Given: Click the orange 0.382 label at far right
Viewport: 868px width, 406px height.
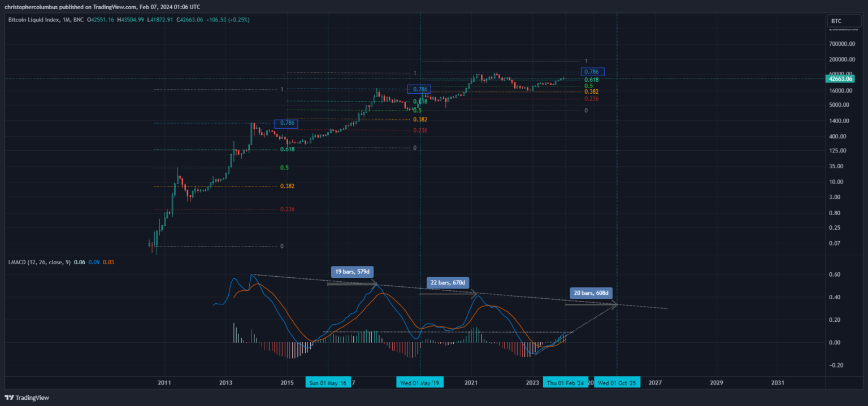Looking at the screenshot, I should point(591,91).
